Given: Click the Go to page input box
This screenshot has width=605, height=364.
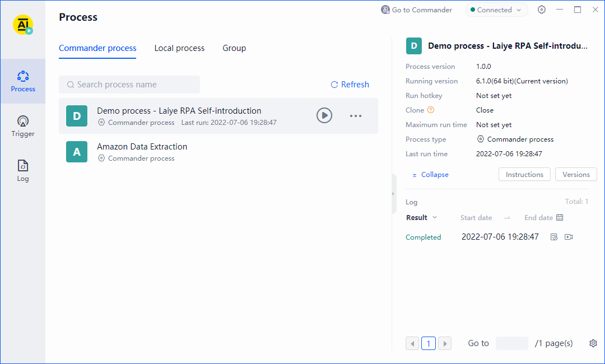Looking at the screenshot, I should [x=511, y=343].
